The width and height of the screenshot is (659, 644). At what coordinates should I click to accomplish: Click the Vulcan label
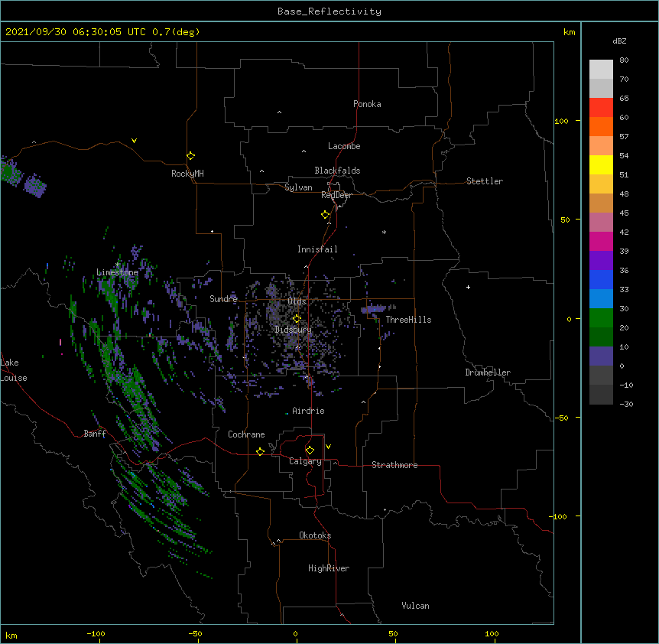415,606
